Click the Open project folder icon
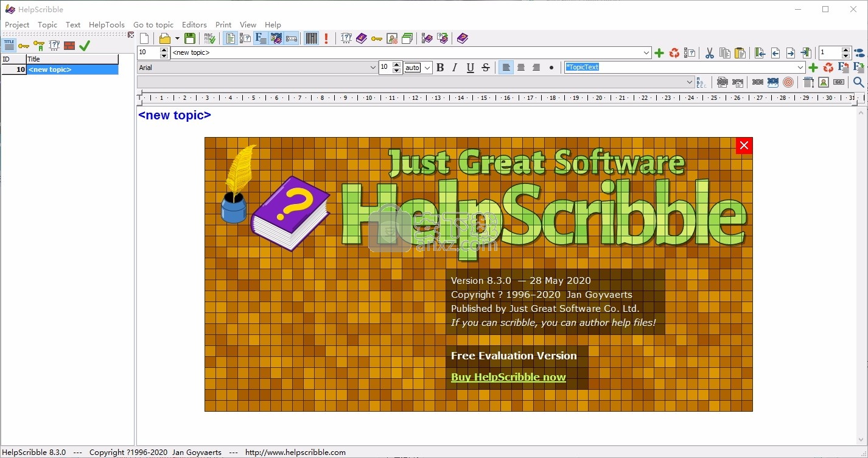 click(x=164, y=38)
